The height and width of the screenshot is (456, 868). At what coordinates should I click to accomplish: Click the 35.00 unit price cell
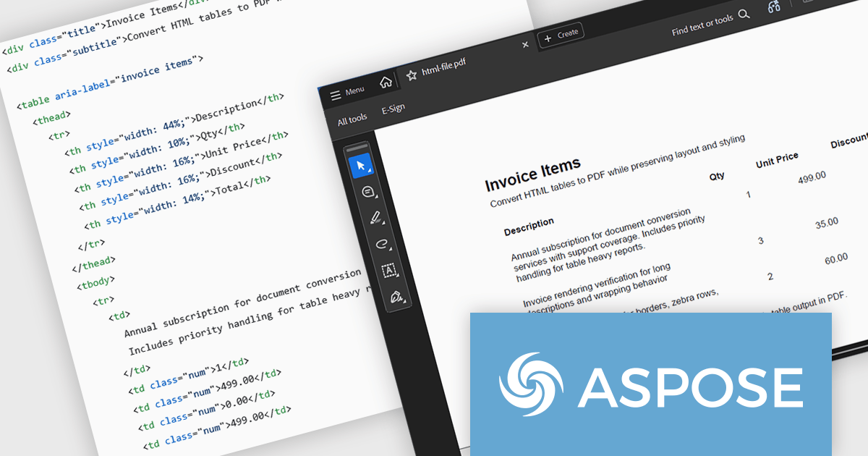pyautogui.click(x=827, y=224)
